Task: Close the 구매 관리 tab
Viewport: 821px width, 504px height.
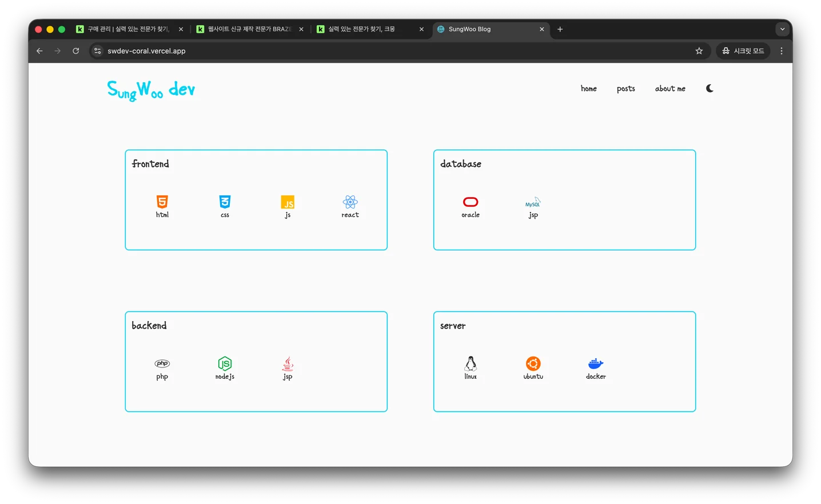Action: (x=181, y=29)
